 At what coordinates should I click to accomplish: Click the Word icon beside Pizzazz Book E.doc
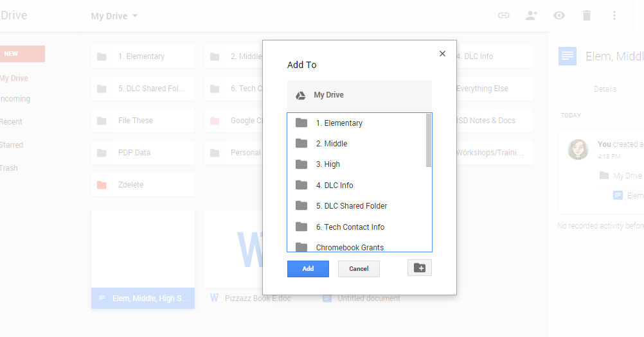pyautogui.click(x=215, y=298)
